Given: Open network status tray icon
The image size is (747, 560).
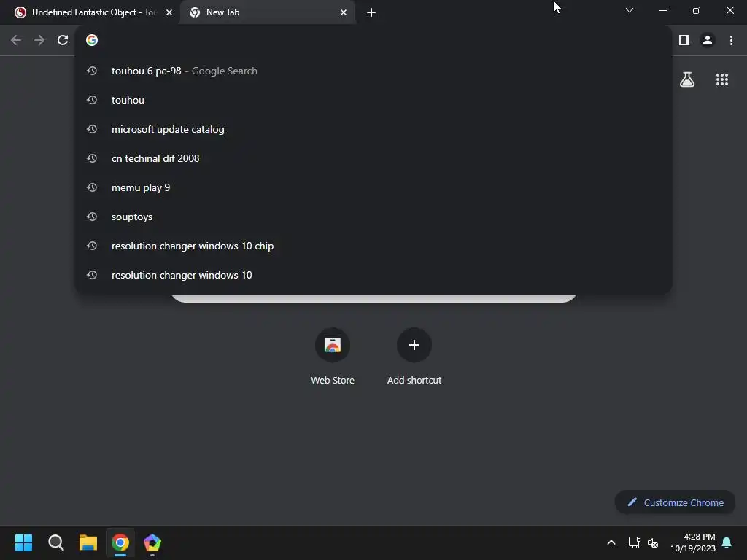Looking at the screenshot, I should point(634,542).
